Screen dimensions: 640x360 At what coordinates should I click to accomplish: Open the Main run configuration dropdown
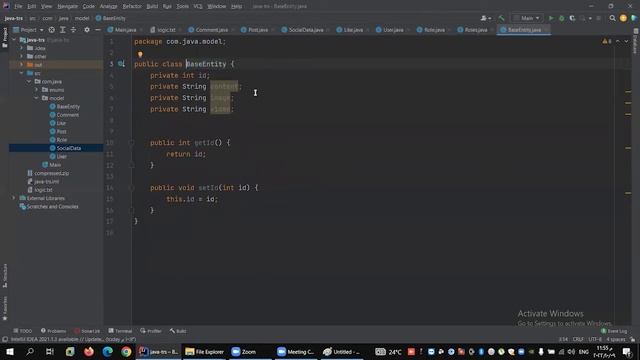tap(527, 18)
